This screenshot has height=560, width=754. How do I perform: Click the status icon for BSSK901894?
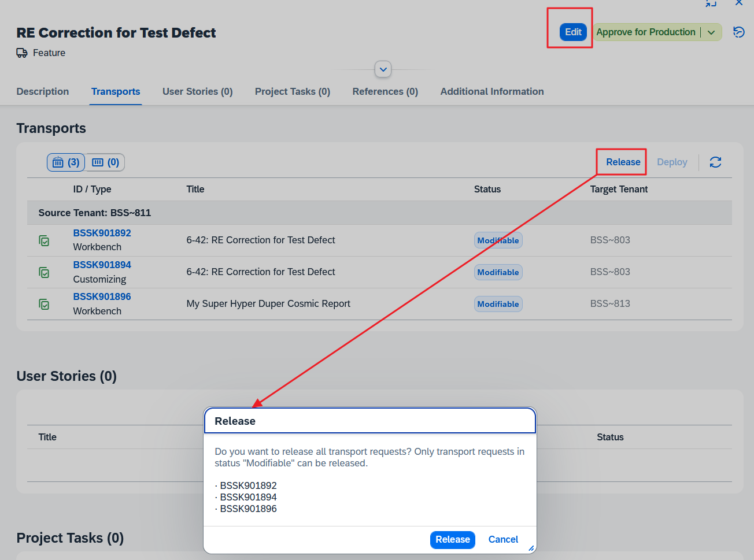click(x=44, y=272)
